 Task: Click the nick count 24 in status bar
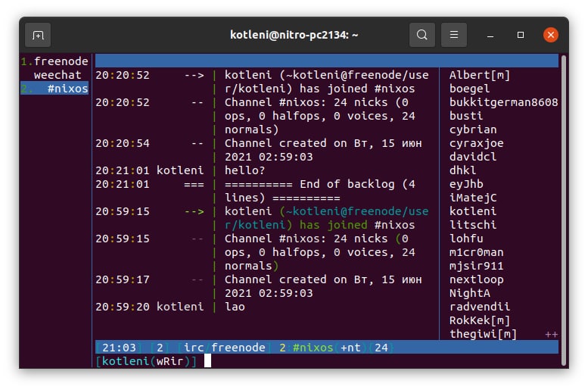[x=381, y=348]
